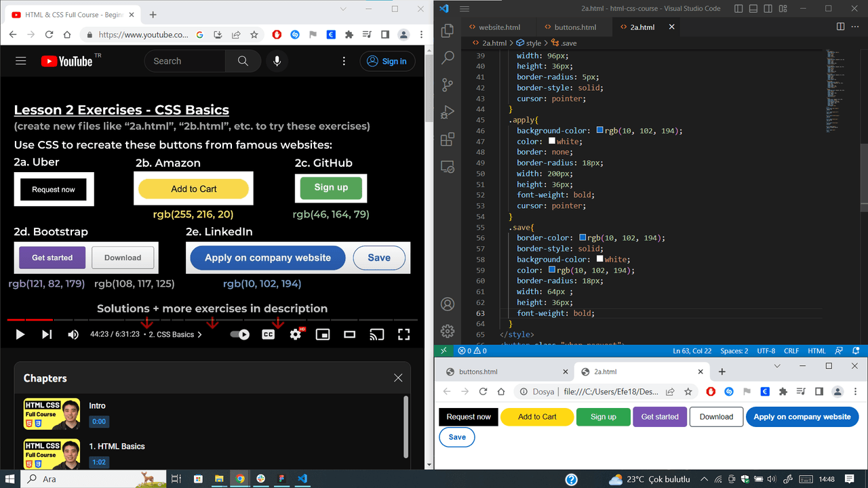Switch to website.html editor tab

pyautogui.click(x=499, y=27)
